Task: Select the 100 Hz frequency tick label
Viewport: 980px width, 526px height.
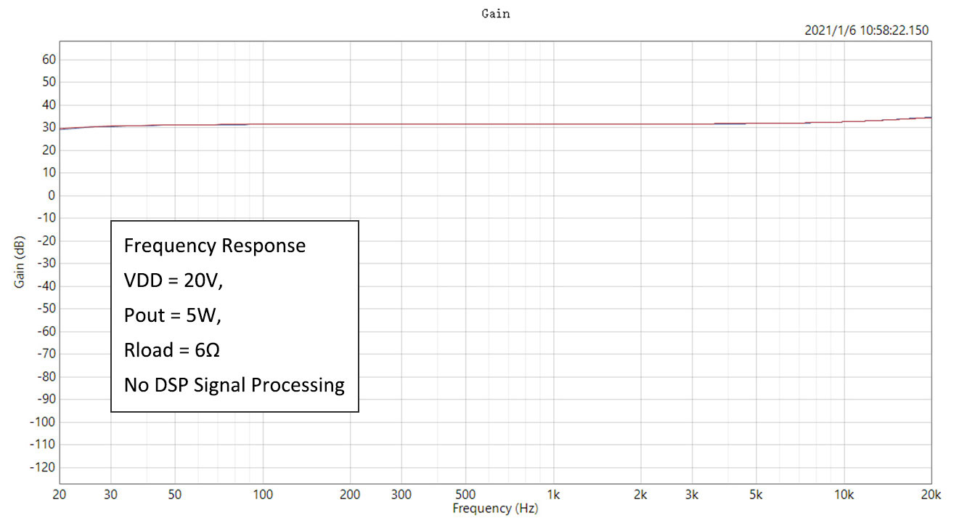Action: click(263, 495)
